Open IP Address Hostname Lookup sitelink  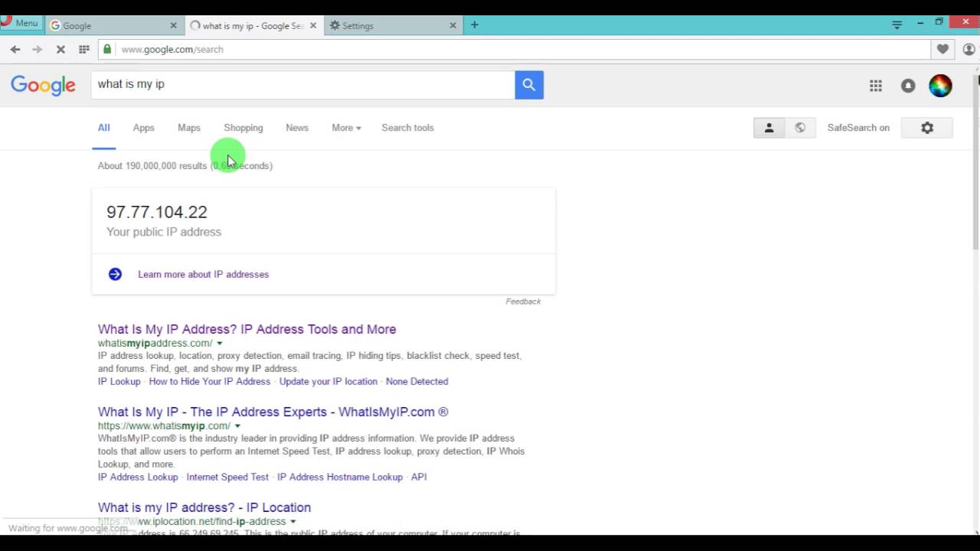point(340,477)
